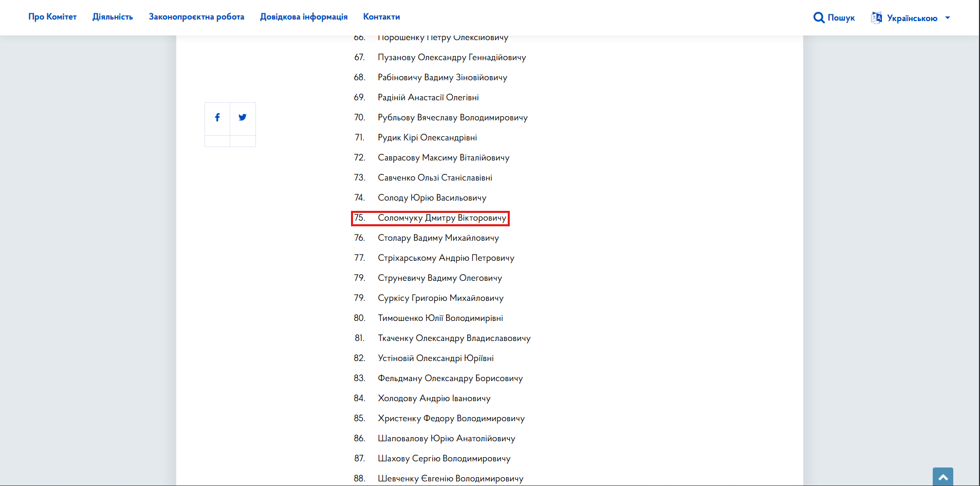Select row 'Рудик Кірі Олександрівні'
This screenshot has width=980, height=486.
pyautogui.click(x=427, y=138)
